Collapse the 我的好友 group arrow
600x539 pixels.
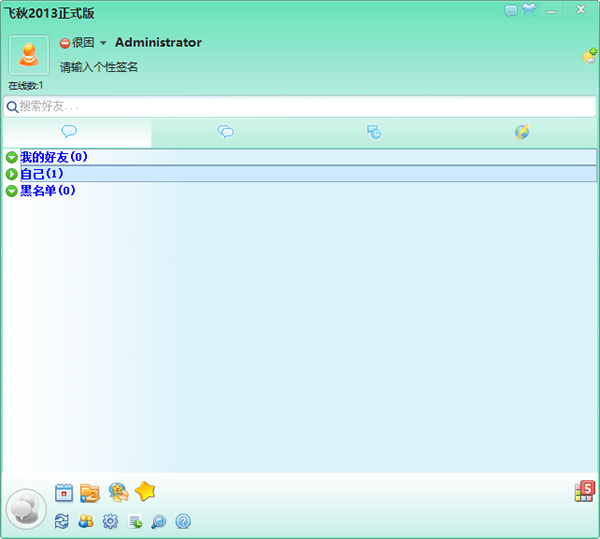11,157
